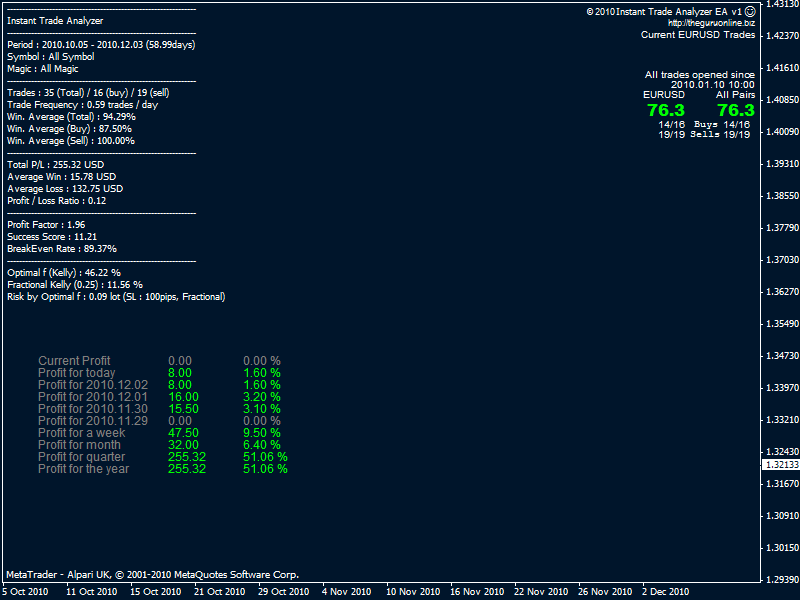The width and height of the screenshot is (800, 600).
Task: Click the 2 Dec 2010 date on time axis
Action: (x=666, y=592)
